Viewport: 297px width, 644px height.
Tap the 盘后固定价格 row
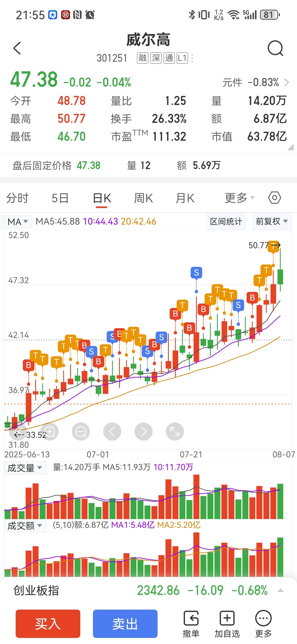148,165
